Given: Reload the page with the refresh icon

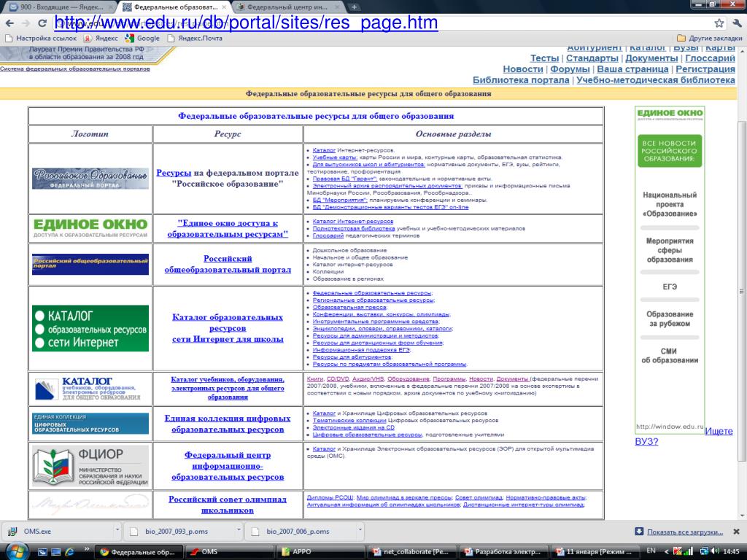Looking at the screenshot, I should click(x=42, y=23).
